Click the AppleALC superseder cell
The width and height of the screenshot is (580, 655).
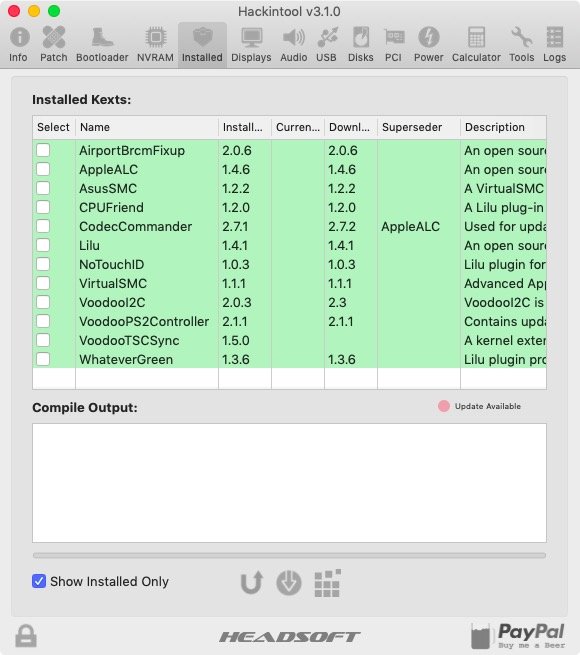coord(410,226)
